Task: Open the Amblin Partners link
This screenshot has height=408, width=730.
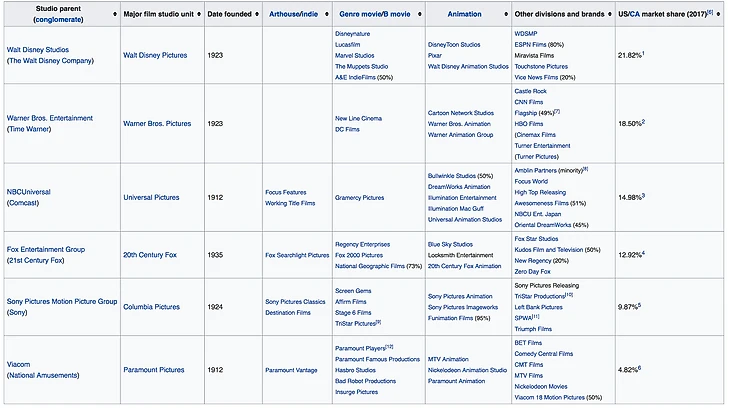Action: [x=535, y=170]
